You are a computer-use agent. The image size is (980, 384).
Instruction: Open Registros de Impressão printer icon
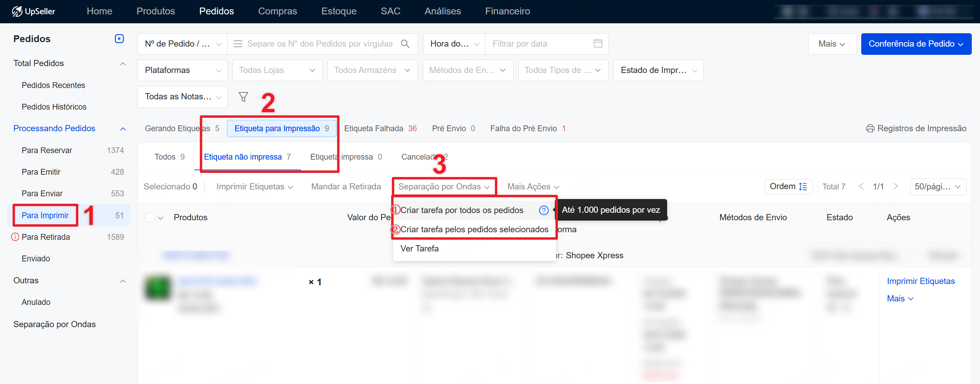870,129
